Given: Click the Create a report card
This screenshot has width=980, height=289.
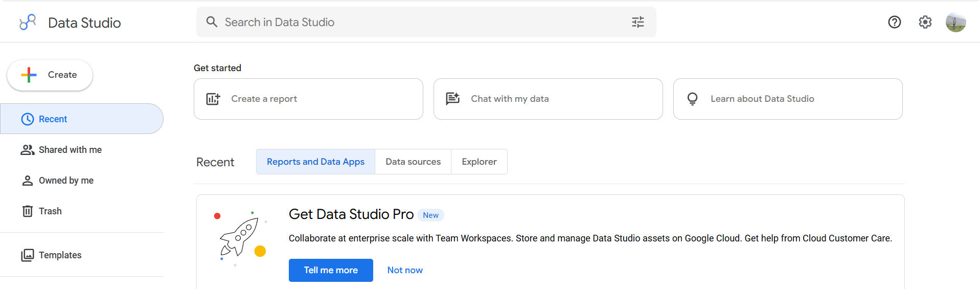Looking at the screenshot, I should click(308, 99).
